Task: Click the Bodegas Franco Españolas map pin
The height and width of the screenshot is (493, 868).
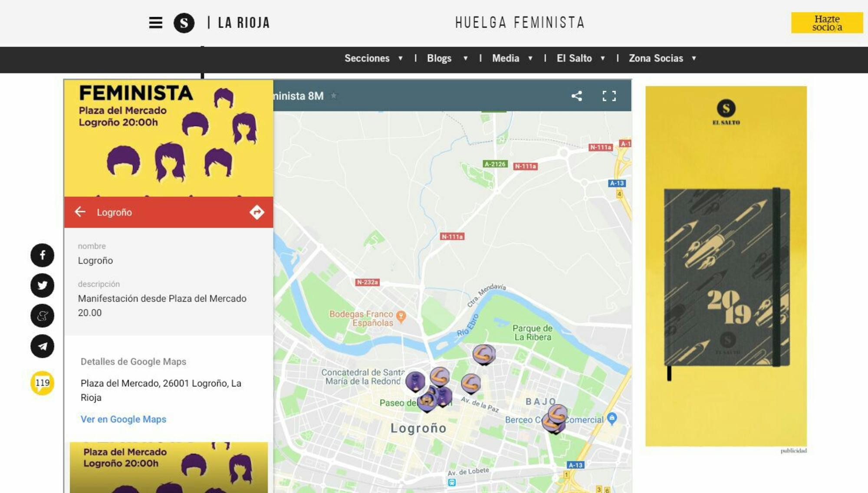Action: (x=401, y=316)
